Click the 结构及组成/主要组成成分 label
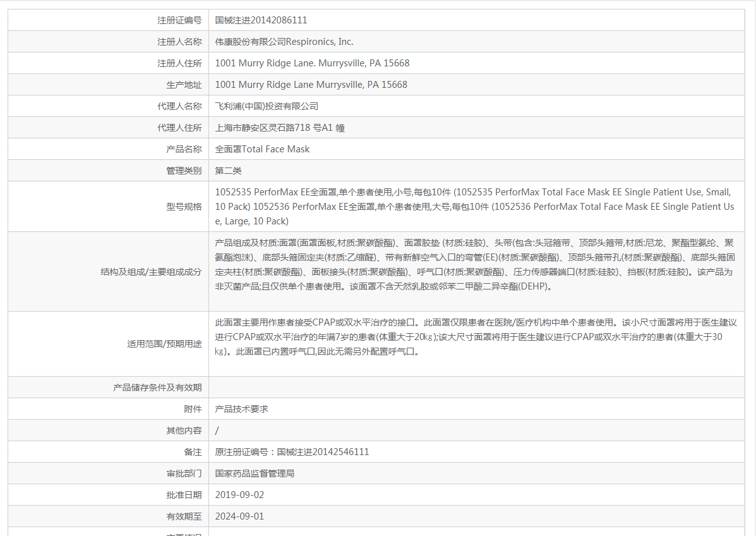The height and width of the screenshot is (536, 756). (x=152, y=272)
